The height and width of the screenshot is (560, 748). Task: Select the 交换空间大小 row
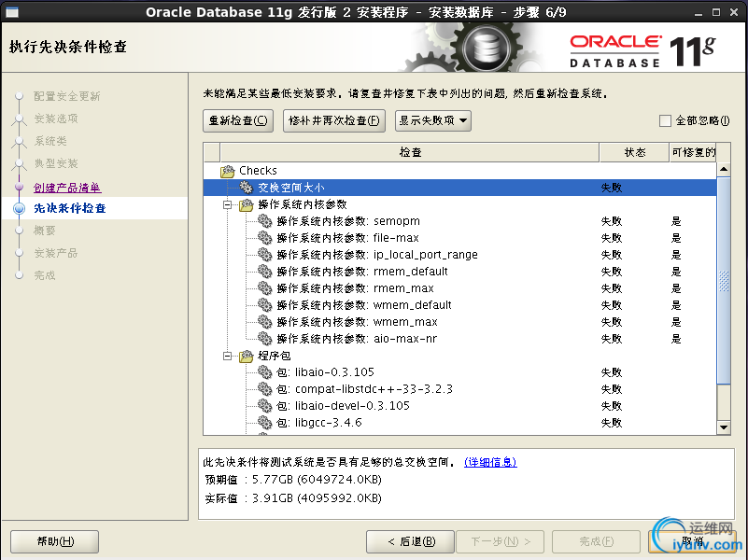(x=459, y=188)
